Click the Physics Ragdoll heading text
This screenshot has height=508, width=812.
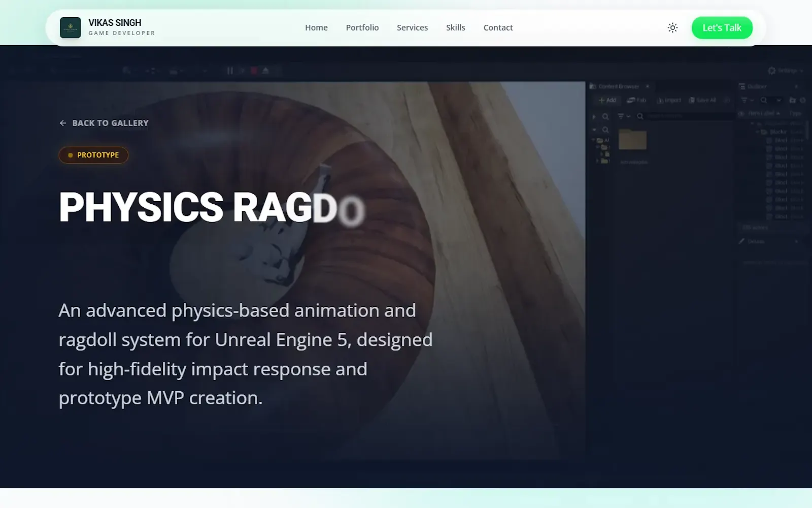coord(212,207)
